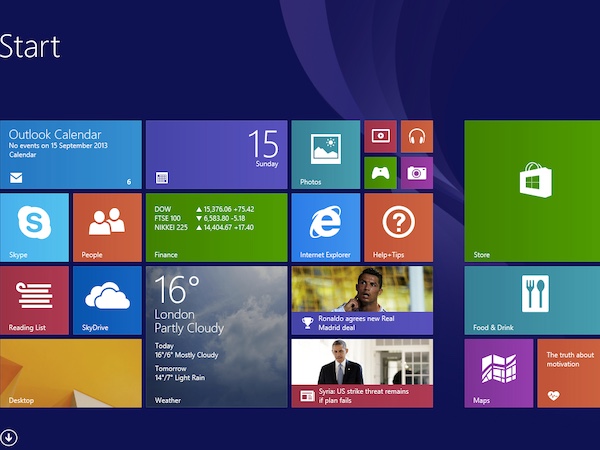Launch the Photos tile
The width and height of the screenshot is (600, 450).
click(x=326, y=155)
